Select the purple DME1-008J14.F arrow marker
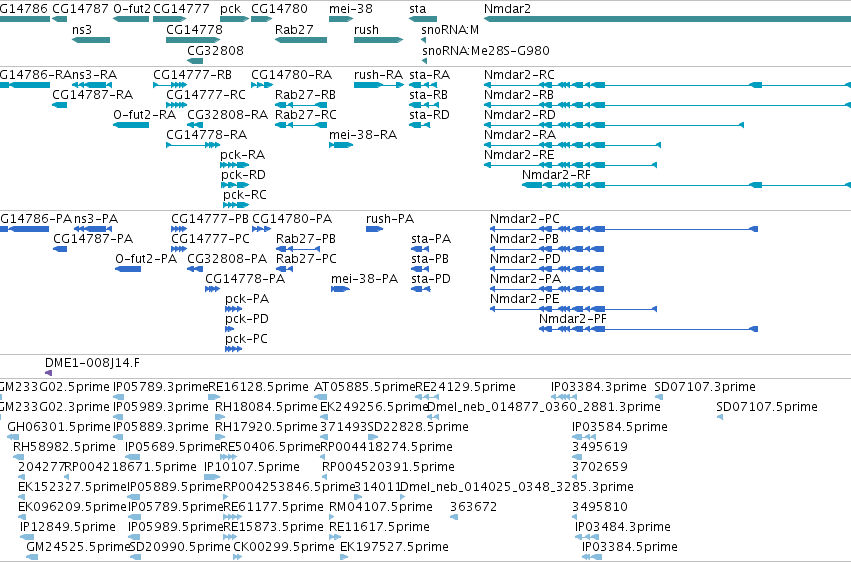 (48, 373)
